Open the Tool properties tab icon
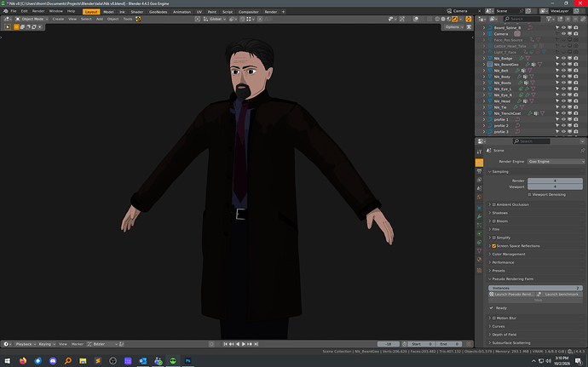Screen dimensions: 588x367 pyautogui.click(x=479, y=152)
